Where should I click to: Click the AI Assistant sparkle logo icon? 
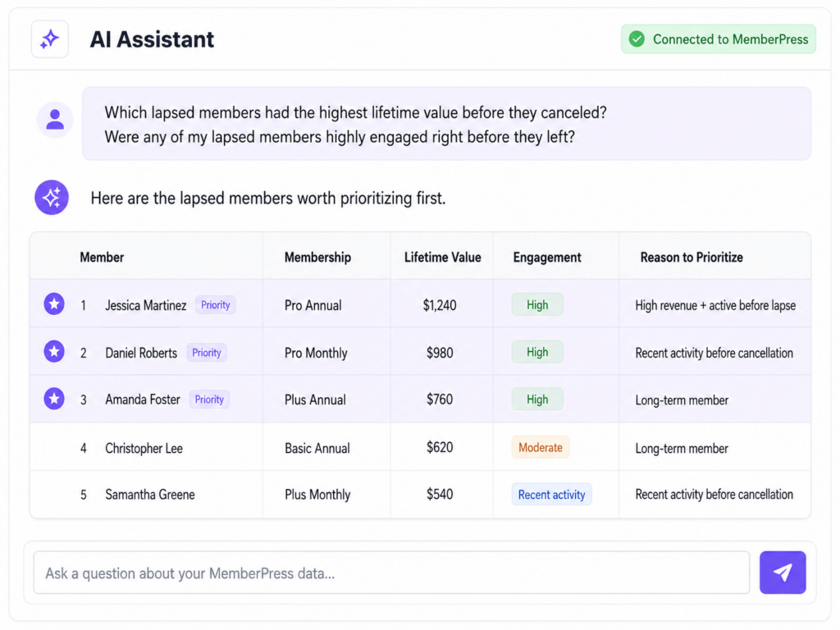click(50, 39)
